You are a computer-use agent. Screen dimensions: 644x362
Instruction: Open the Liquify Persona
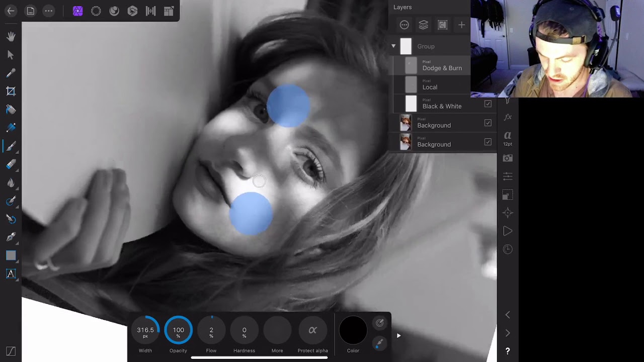(x=114, y=11)
